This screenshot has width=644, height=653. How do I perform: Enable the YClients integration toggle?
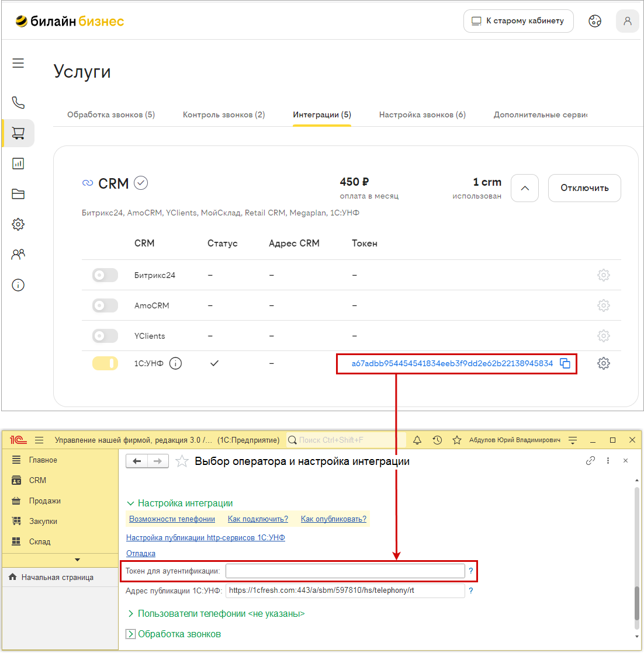tap(105, 336)
